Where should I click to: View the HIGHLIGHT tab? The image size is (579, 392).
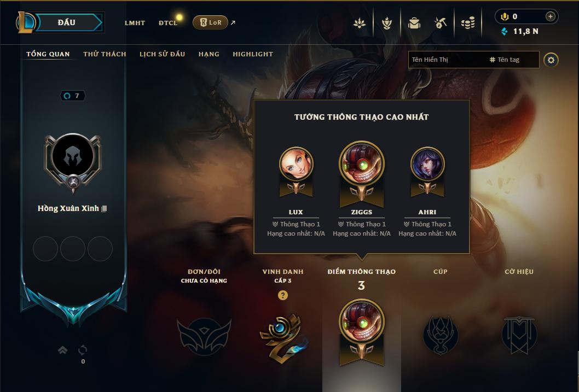click(253, 54)
